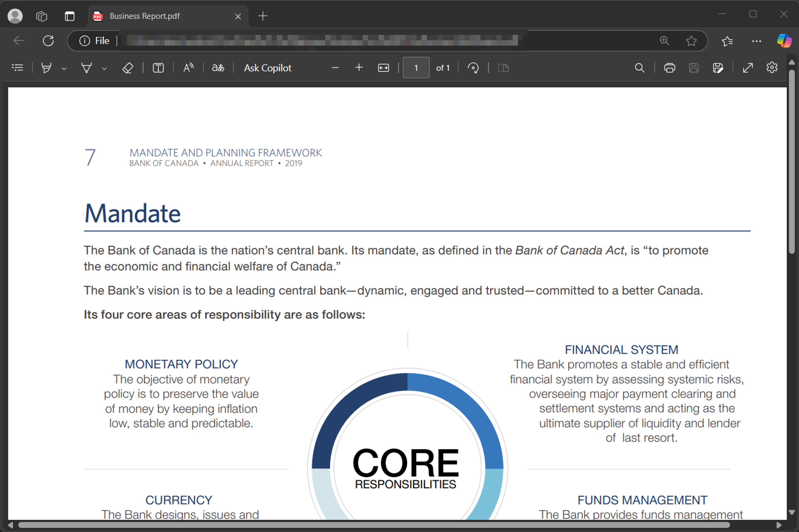Click the Add text tool
Image resolution: width=799 pixels, height=532 pixels.
[x=158, y=68]
